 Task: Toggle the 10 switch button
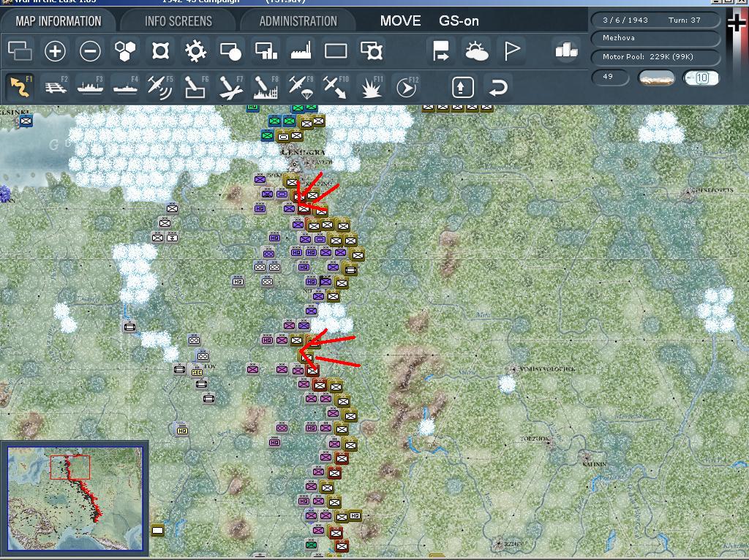tap(701, 77)
